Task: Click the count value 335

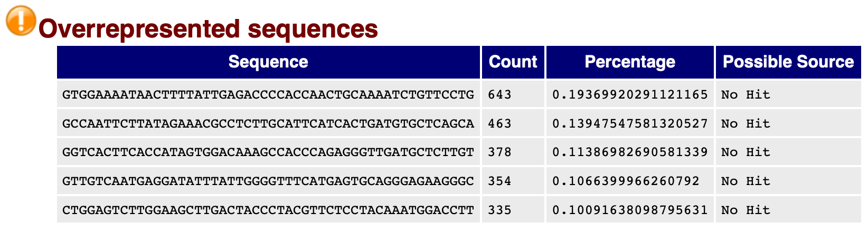Action: point(499,210)
